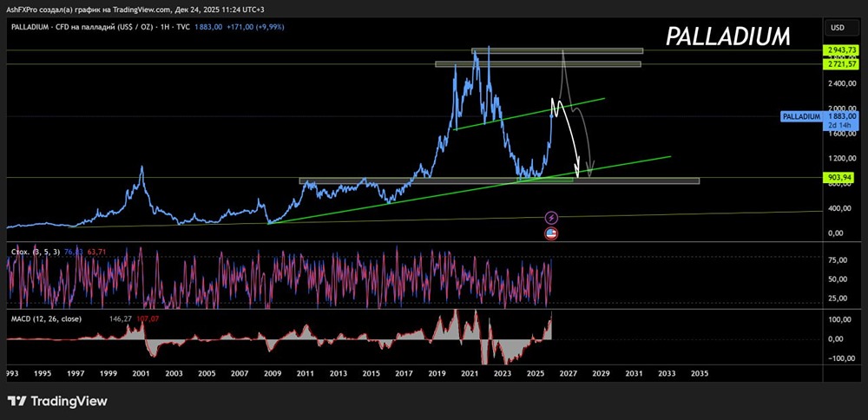
Task: Click the 2d 14h countdown label
Action: tap(841, 125)
